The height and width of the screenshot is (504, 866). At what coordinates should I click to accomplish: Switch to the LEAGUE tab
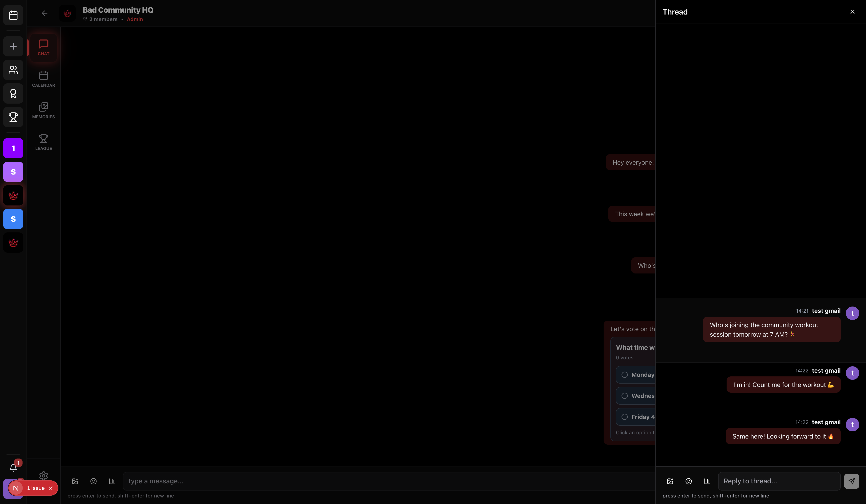(x=43, y=141)
